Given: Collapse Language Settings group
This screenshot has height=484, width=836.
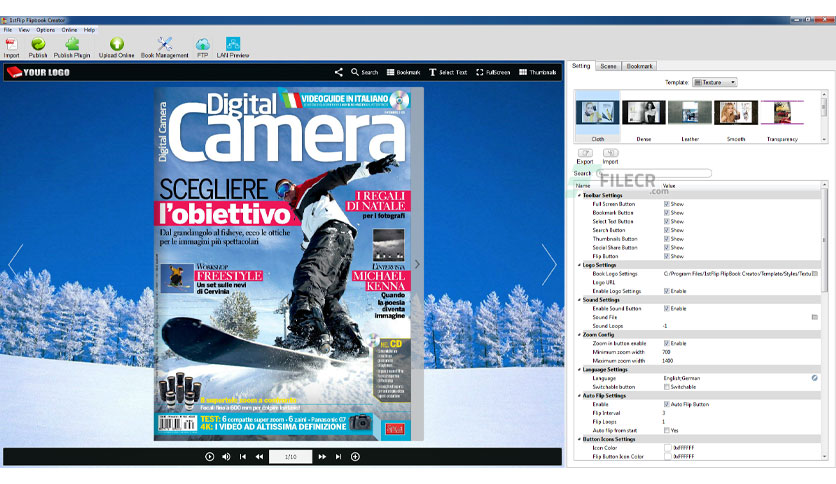Looking at the screenshot, I should tap(580, 369).
